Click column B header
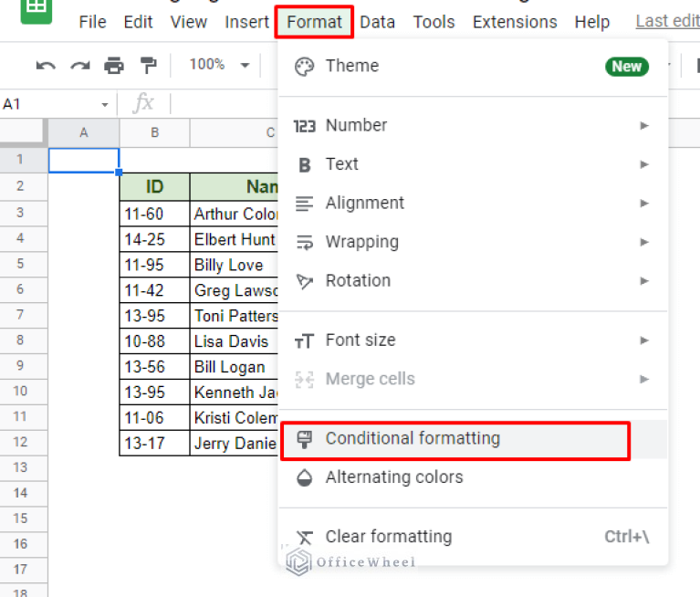This screenshot has height=597, width=700. point(154,133)
